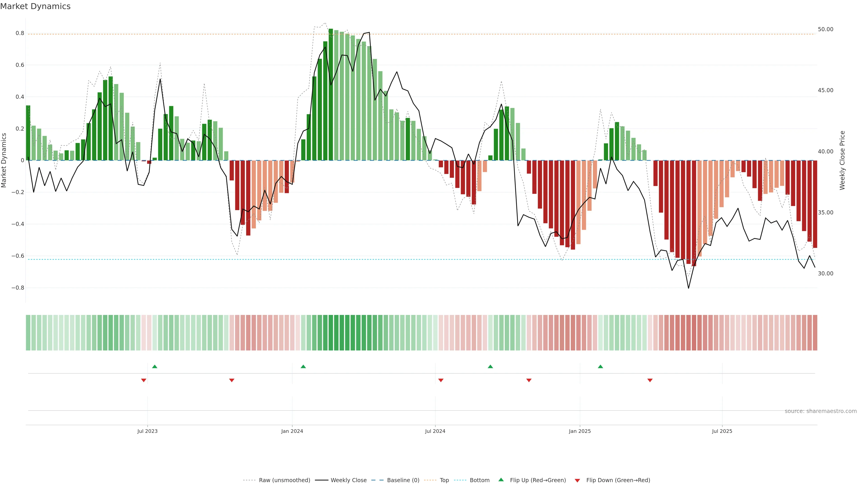Screen dimensions: 868x488
Task: Open the source: sharemaestro.com text
Action: pyautogui.click(x=821, y=411)
